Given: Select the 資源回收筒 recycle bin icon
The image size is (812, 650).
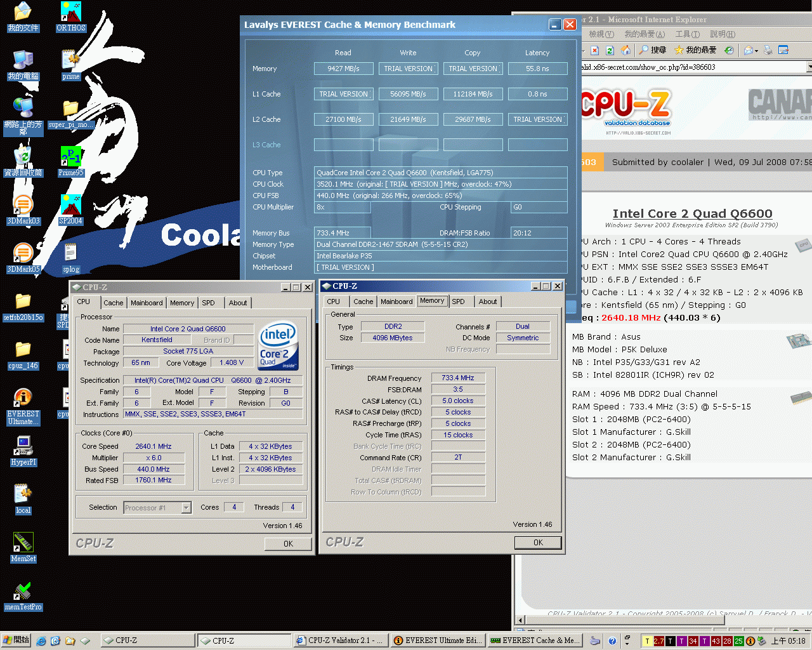Looking at the screenshot, I should (23, 161).
